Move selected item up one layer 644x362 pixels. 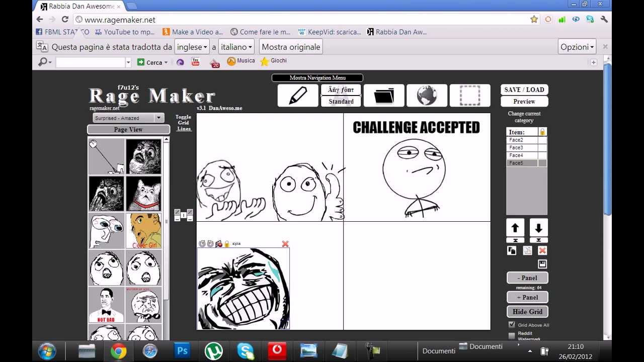click(x=515, y=228)
